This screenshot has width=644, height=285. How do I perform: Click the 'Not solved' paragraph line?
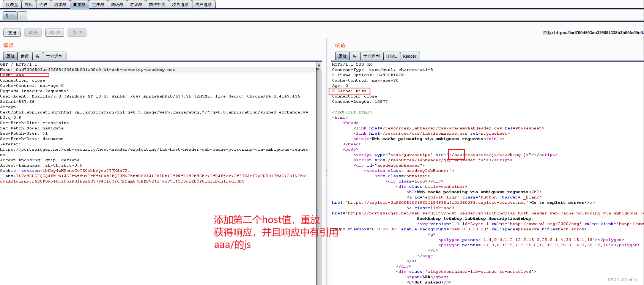(429, 282)
